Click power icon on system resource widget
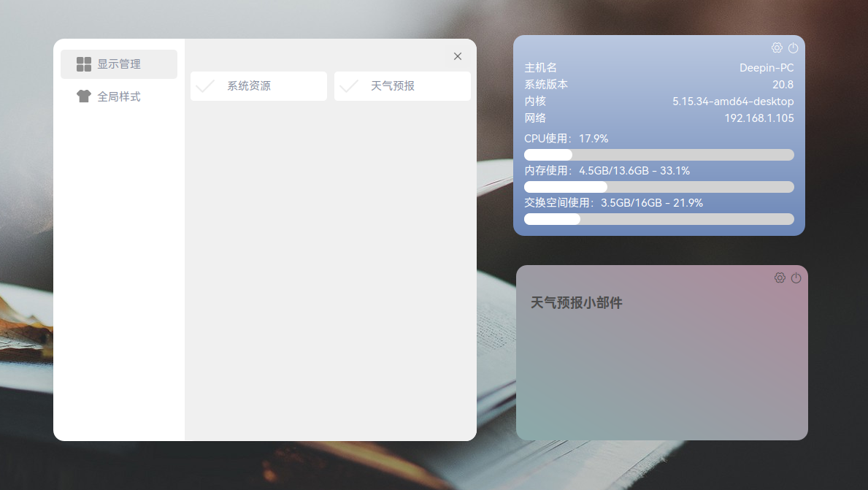 pos(794,47)
